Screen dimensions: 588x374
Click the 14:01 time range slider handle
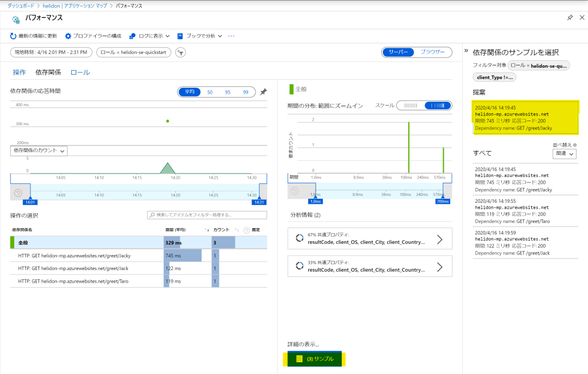[x=30, y=202]
